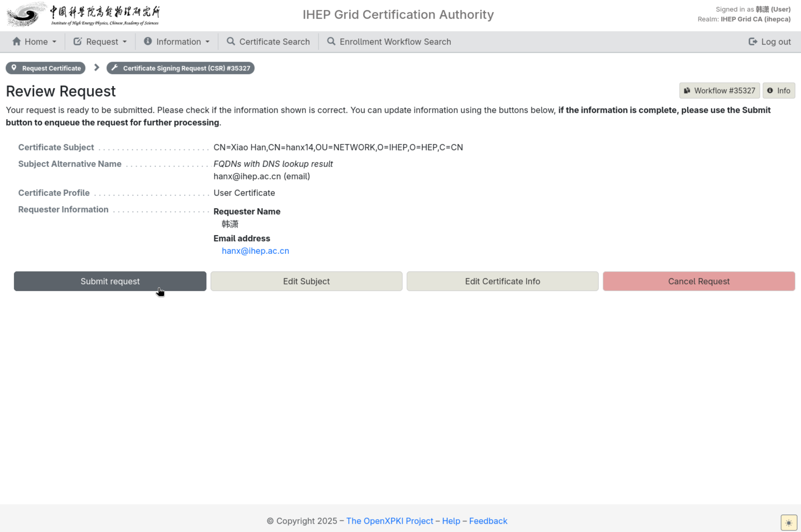This screenshot has width=801, height=532.
Task: Click the Request Certificate breadcrumb
Action: point(46,68)
